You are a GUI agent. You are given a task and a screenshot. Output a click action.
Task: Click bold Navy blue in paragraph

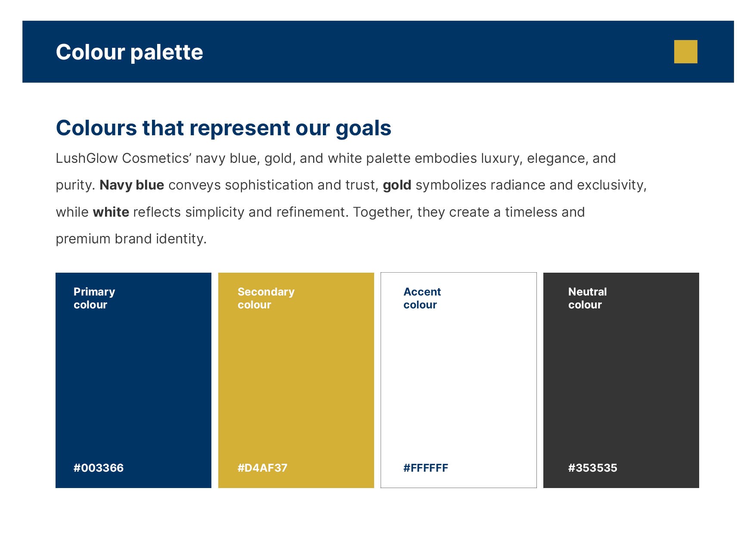coord(132,185)
